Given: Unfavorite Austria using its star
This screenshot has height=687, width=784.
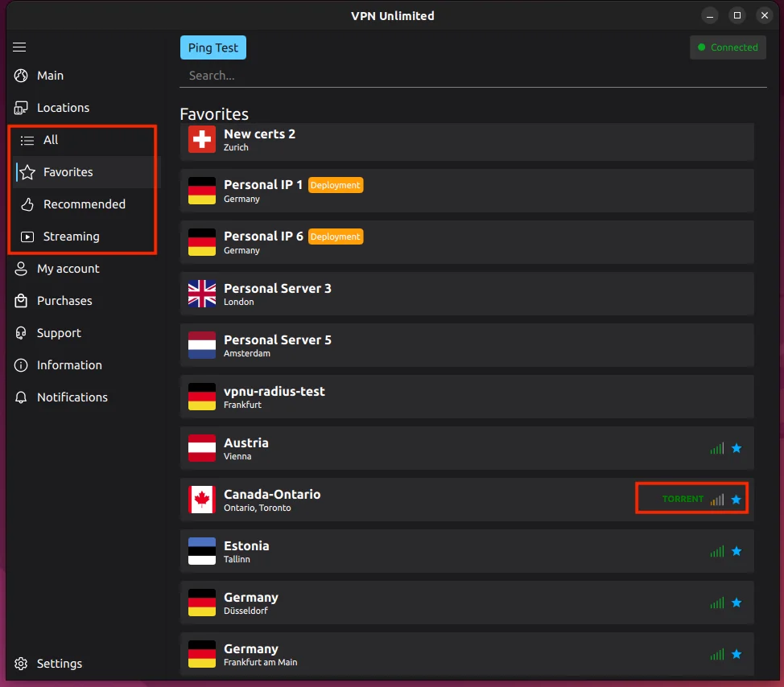Looking at the screenshot, I should pyautogui.click(x=736, y=448).
